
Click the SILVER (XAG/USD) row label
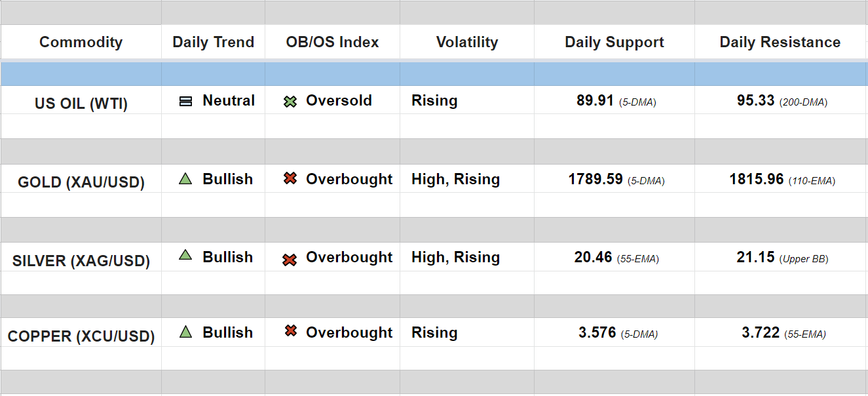tap(81, 261)
